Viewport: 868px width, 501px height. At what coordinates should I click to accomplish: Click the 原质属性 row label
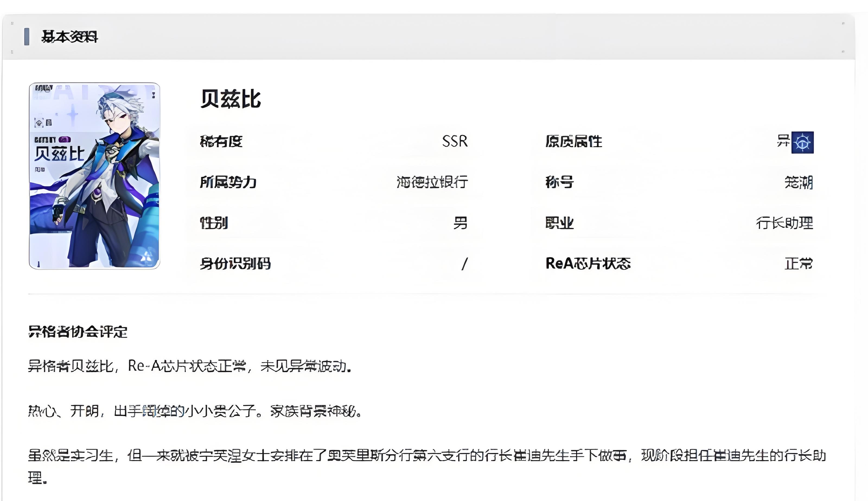point(574,142)
